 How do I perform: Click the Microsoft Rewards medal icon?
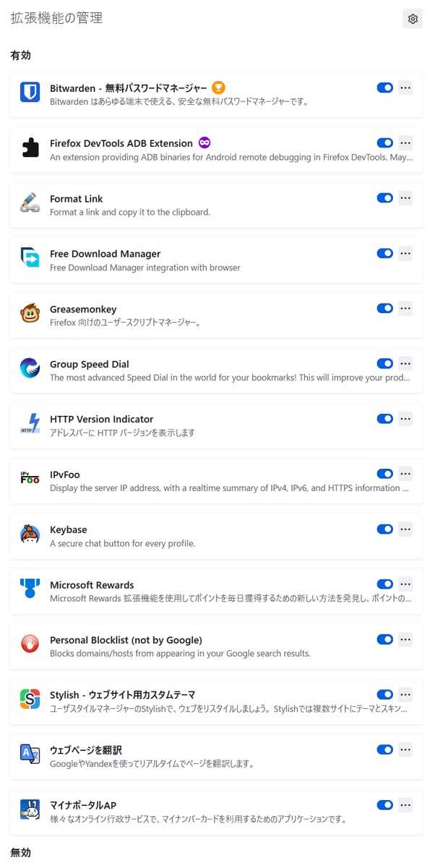click(x=30, y=590)
